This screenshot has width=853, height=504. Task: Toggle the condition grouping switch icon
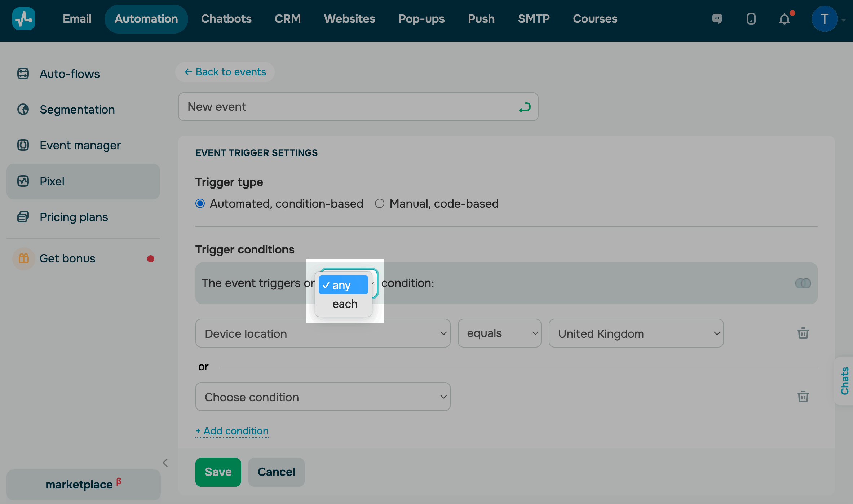coord(803,283)
